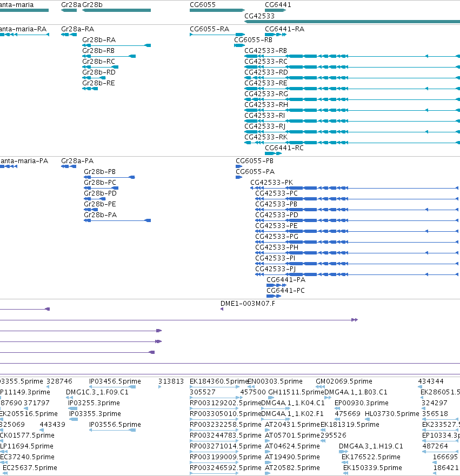Select the CG6055 gene label
The height and width of the screenshot is (476, 460).
click(203, 5)
